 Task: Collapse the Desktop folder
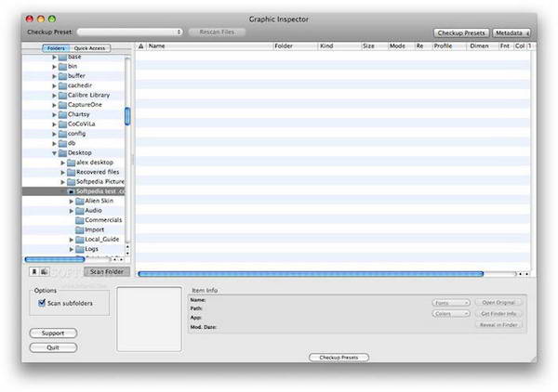click(x=54, y=153)
